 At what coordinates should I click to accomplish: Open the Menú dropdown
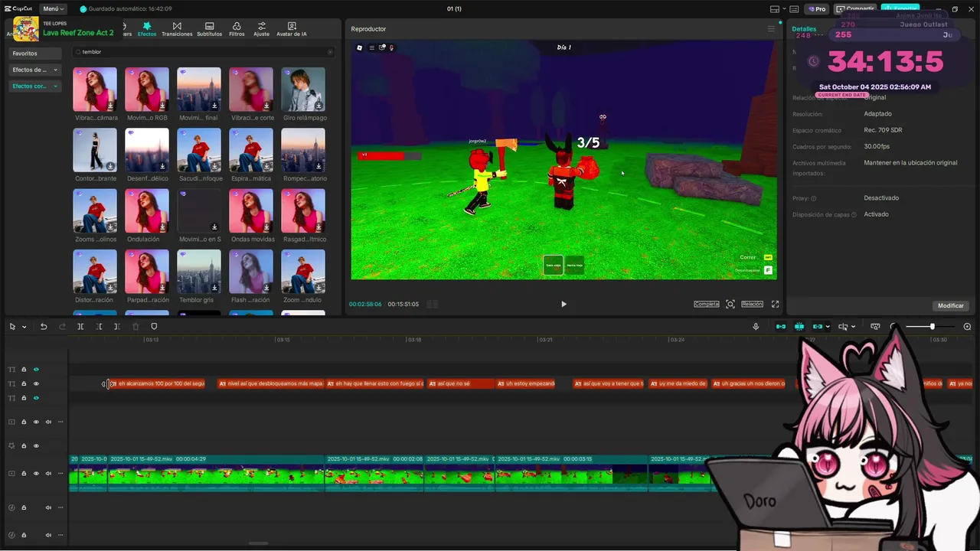53,9
